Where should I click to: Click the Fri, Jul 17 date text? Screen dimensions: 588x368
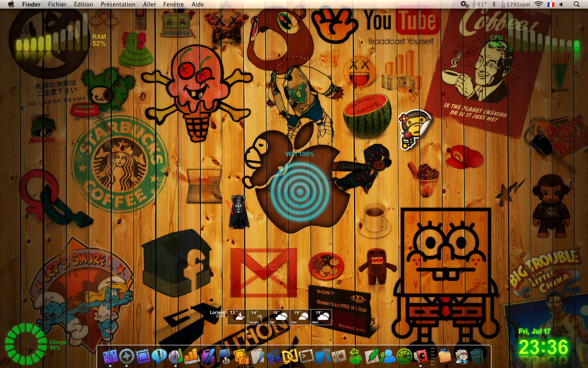(535, 331)
